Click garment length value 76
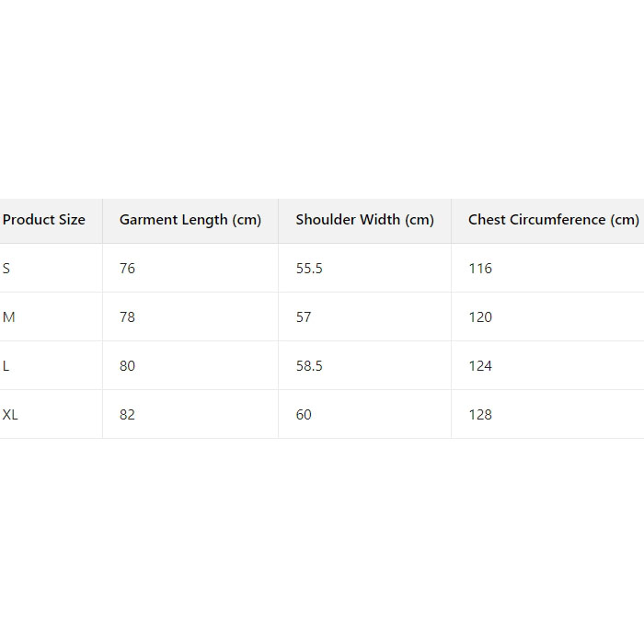The height and width of the screenshot is (644, 644). click(x=127, y=269)
